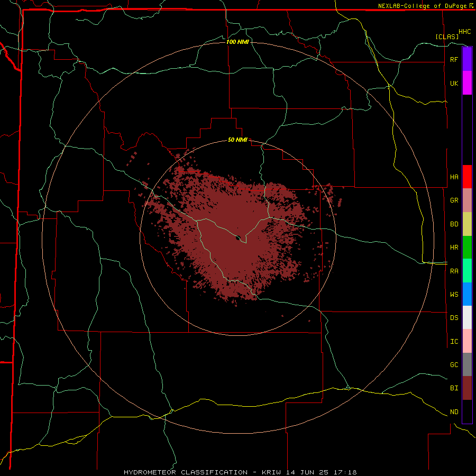
Task: Click the GR legend label
Action: 454,200
